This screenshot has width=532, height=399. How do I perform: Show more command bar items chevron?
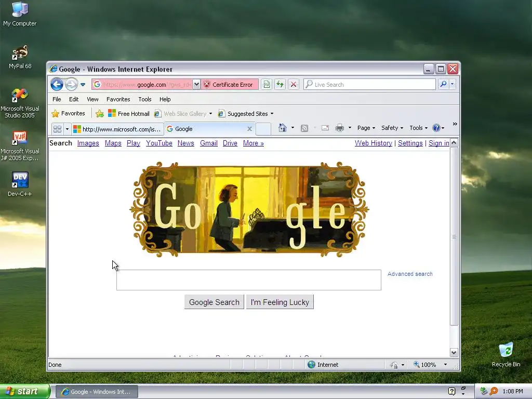click(x=455, y=124)
